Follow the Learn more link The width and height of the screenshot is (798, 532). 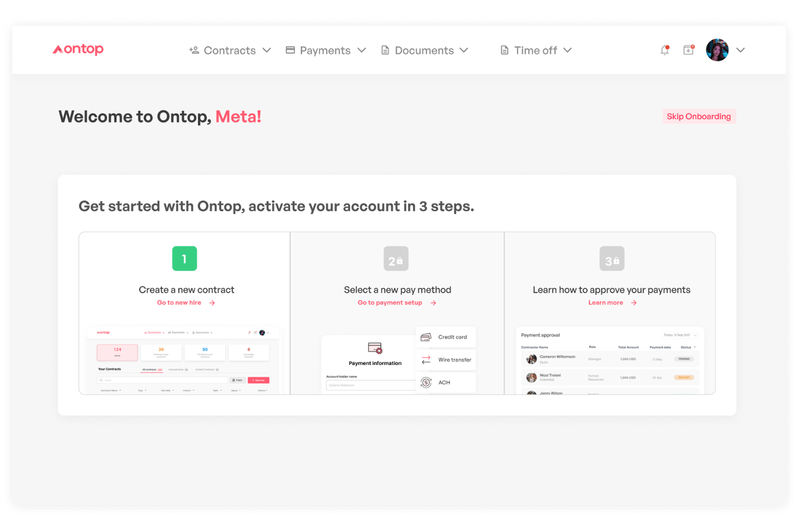pyautogui.click(x=606, y=303)
